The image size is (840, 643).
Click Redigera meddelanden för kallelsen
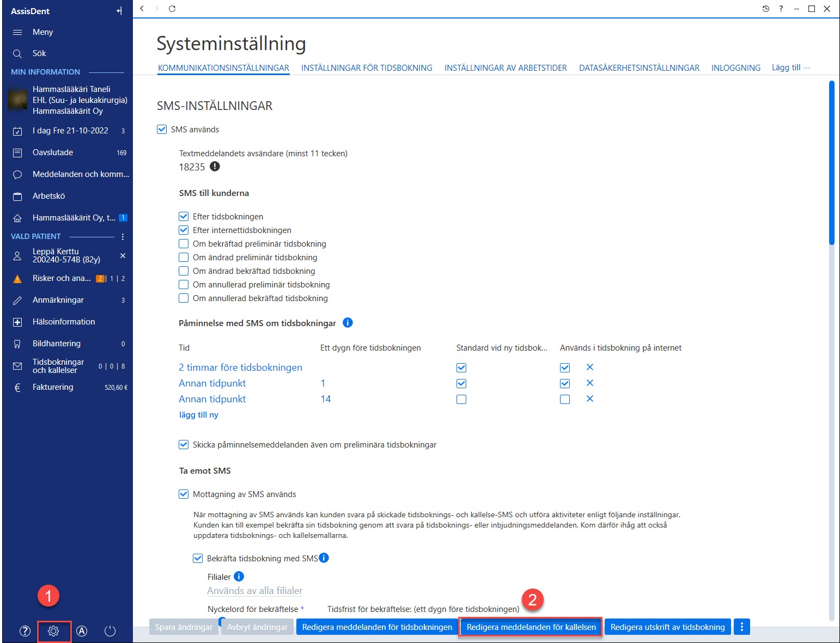click(531, 627)
